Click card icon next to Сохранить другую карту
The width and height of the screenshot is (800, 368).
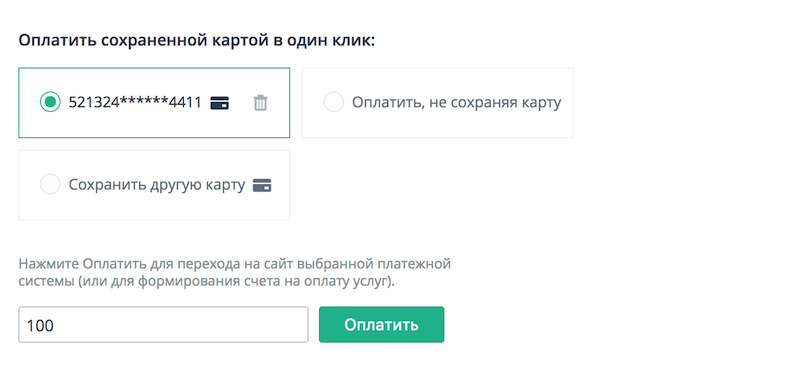[x=262, y=185]
